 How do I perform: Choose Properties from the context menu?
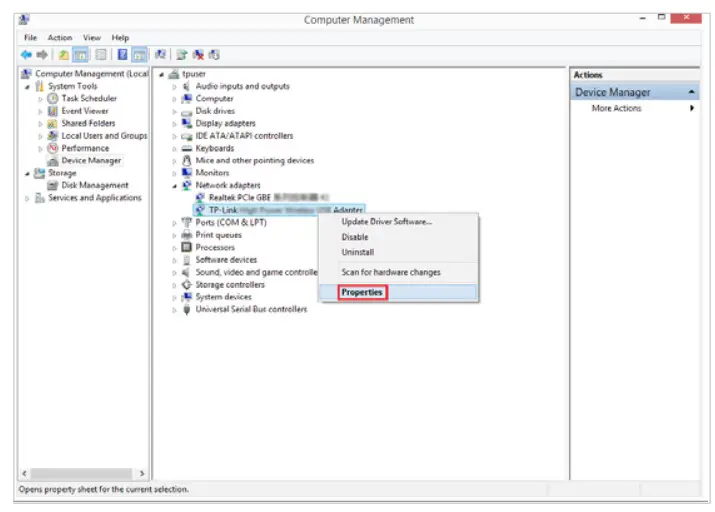click(362, 292)
